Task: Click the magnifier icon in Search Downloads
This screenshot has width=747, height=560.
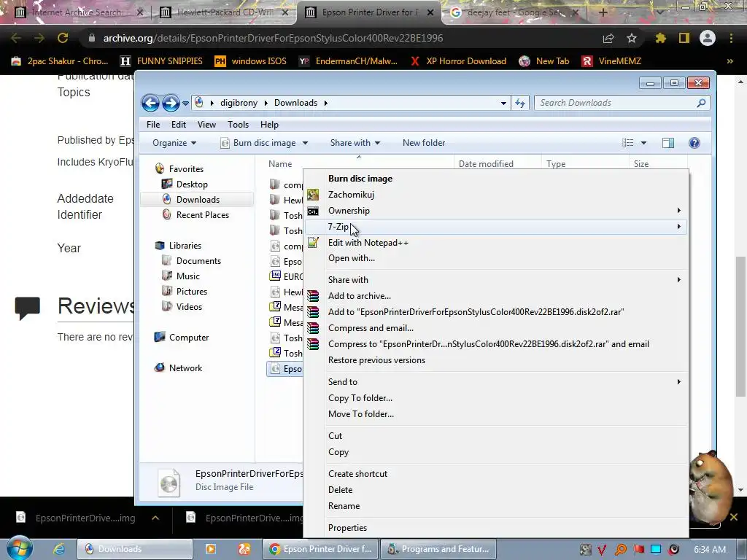Action: click(x=701, y=103)
